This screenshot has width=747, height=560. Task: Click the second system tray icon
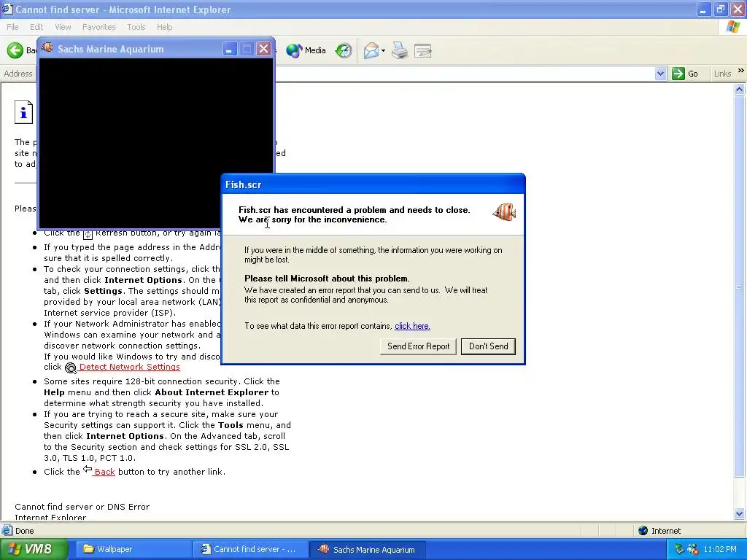[693, 549]
